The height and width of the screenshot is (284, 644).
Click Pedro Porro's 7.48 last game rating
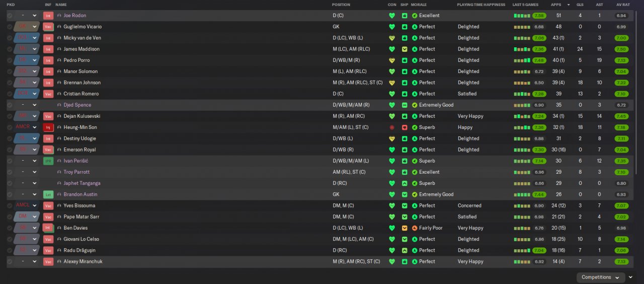[x=539, y=60]
